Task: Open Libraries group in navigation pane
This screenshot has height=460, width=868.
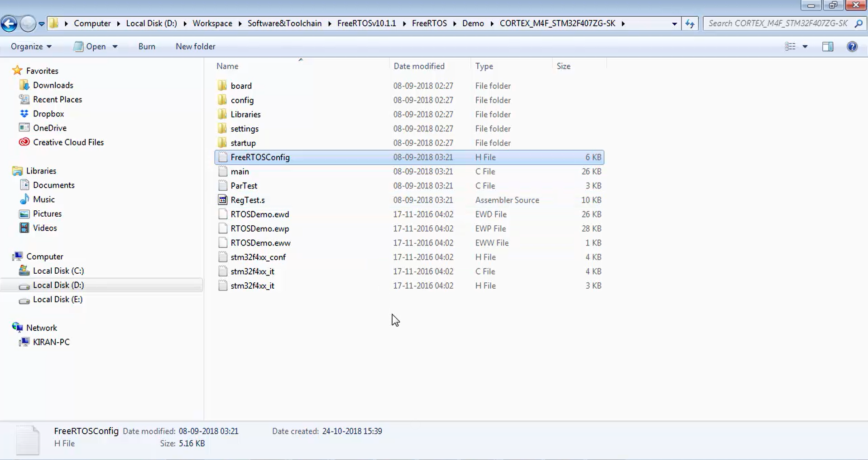Action: (41, 171)
